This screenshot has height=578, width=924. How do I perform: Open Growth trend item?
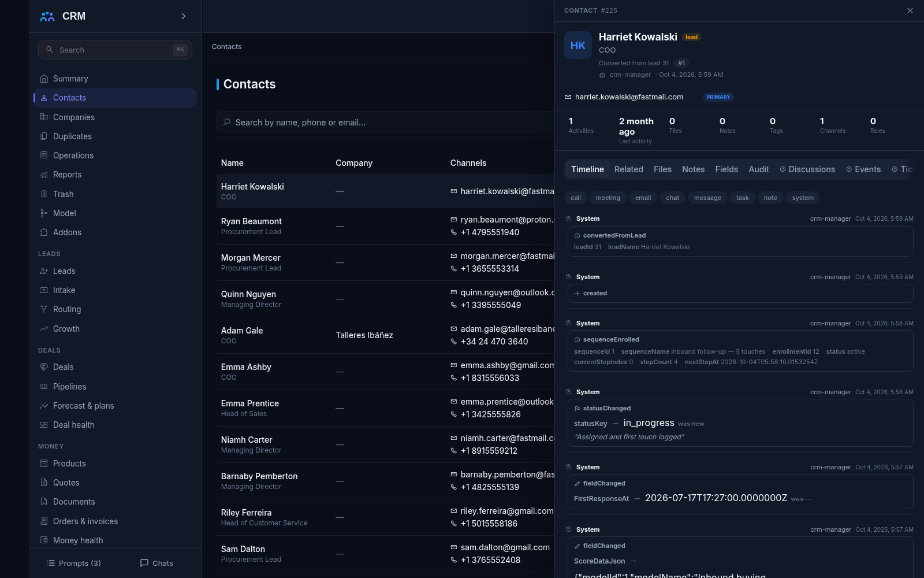115,329
